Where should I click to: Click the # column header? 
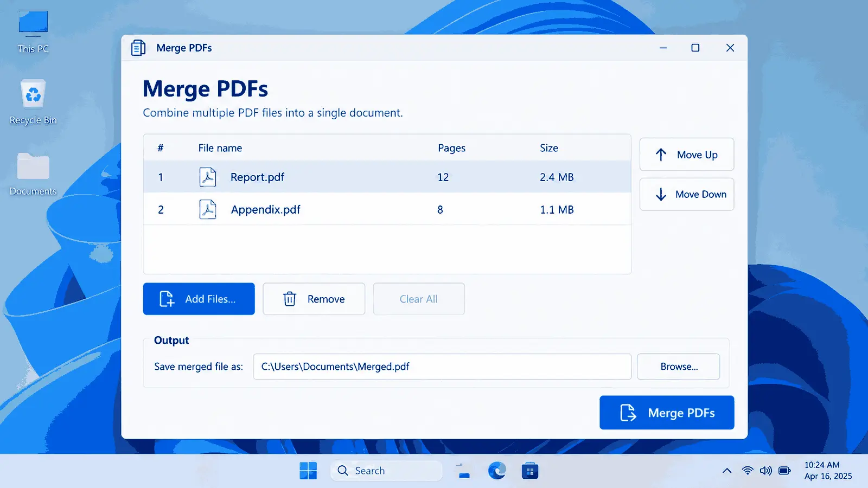tap(161, 148)
